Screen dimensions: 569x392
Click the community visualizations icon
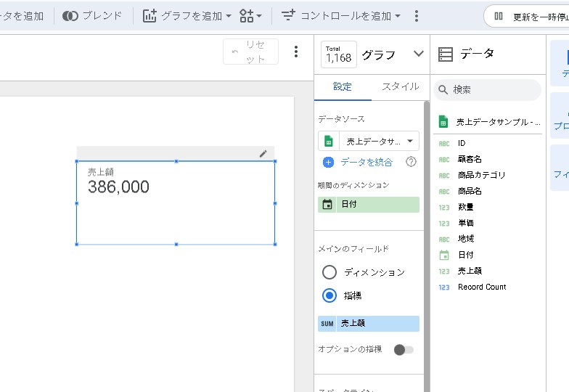(x=251, y=16)
